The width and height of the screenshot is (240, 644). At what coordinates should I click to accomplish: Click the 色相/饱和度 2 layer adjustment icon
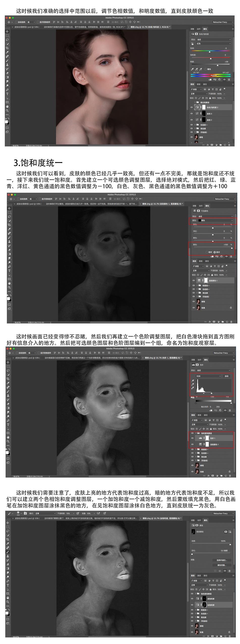click(x=197, y=107)
